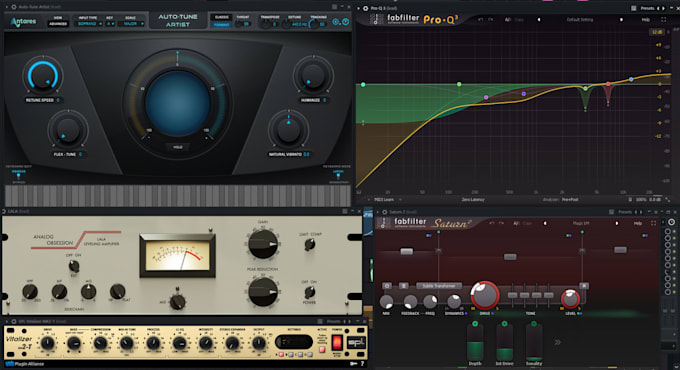
Task: Click MIDI Learn in Pro-Q 3
Action: (384, 200)
